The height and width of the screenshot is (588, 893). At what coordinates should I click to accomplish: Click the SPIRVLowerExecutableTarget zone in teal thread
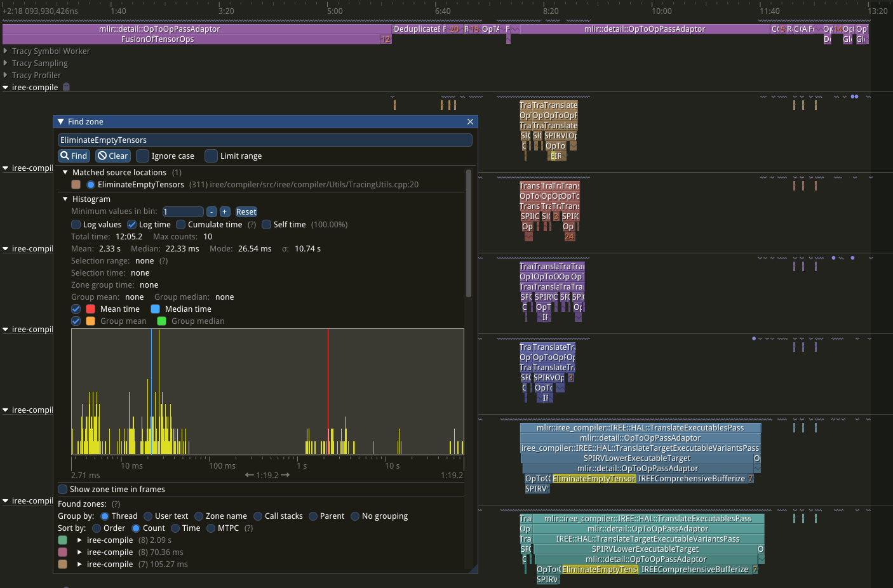point(645,549)
